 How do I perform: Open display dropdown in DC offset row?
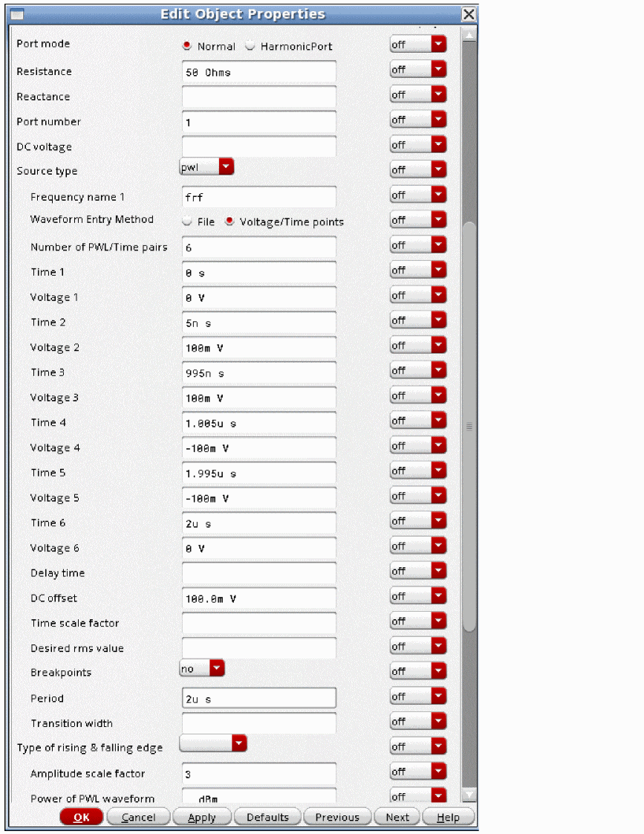click(x=418, y=595)
